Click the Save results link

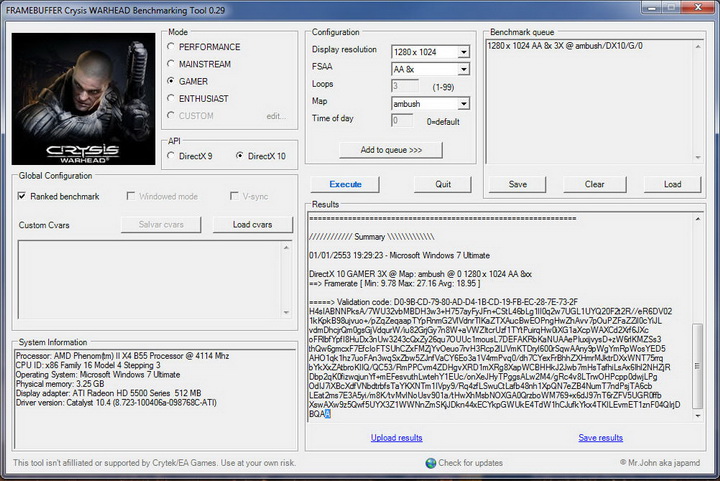(600, 438)
